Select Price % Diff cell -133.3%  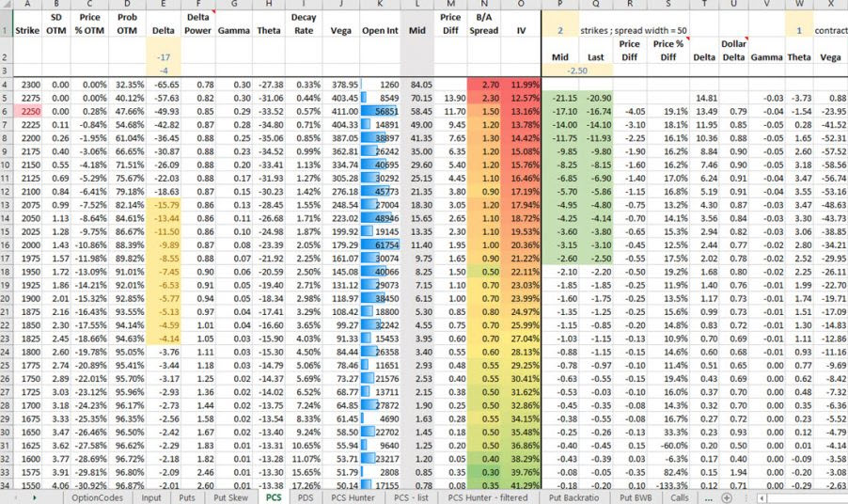[x=667, y=485]
